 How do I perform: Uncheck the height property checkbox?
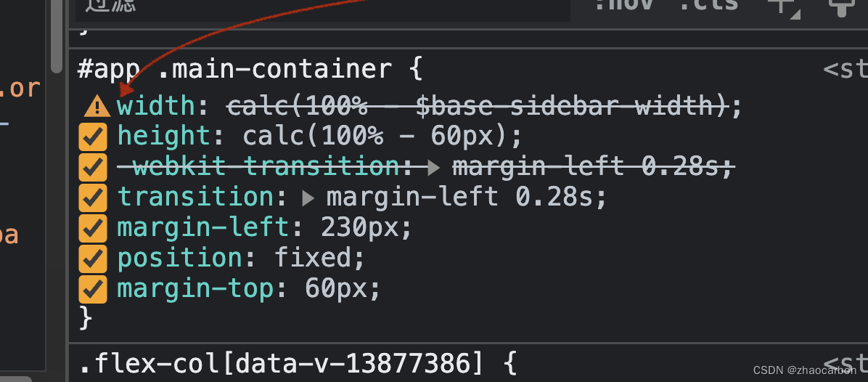point(92,137)
